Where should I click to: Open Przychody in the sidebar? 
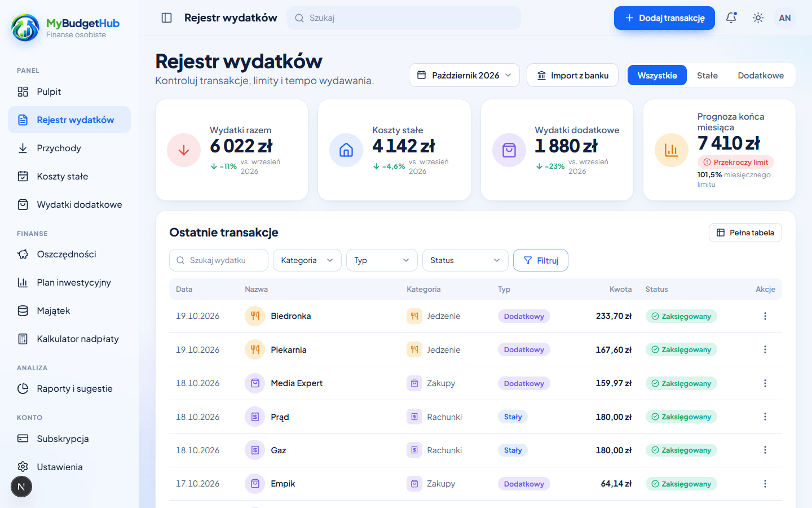pyautogui.click(x=69, y=148)
